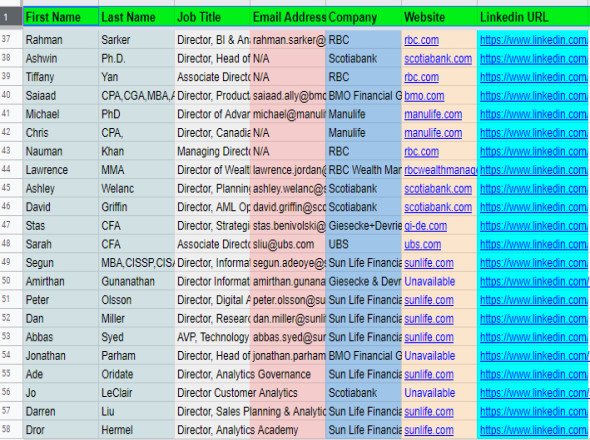Screen dimensions: 590x440
Task: Open the rbc.com link in row 37
Action: [421, 40]
